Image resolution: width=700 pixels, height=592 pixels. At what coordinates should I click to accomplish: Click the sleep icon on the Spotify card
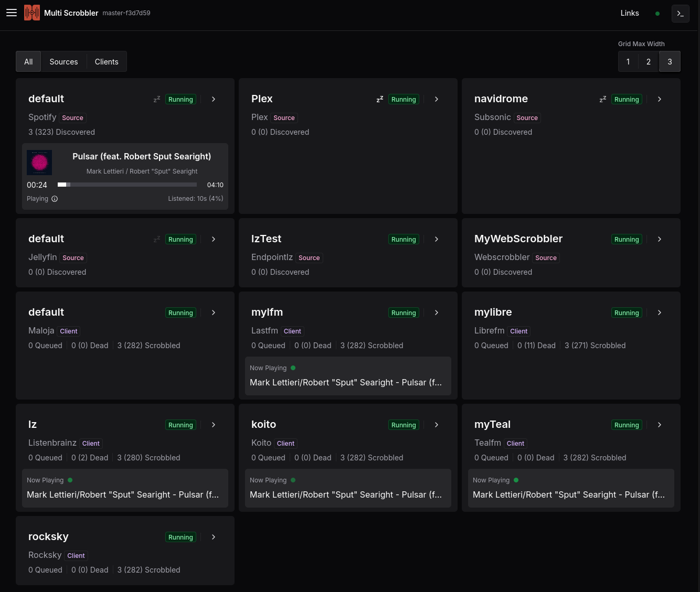coord(157,99)
